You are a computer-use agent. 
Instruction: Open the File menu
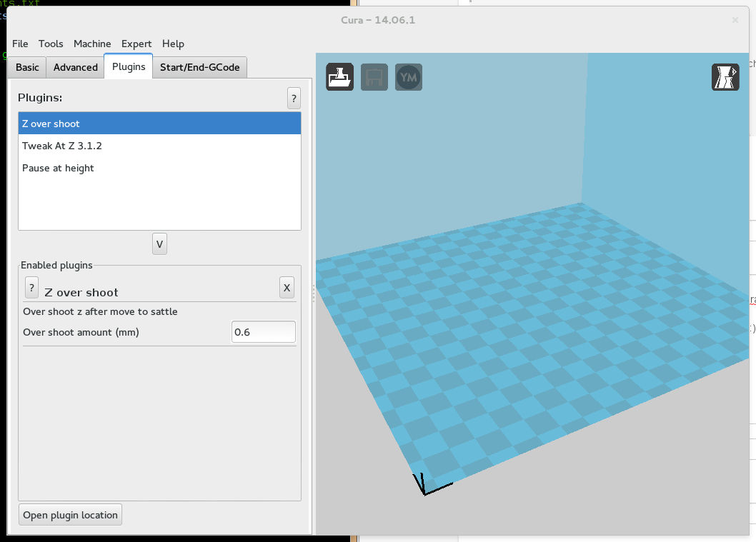20,44
